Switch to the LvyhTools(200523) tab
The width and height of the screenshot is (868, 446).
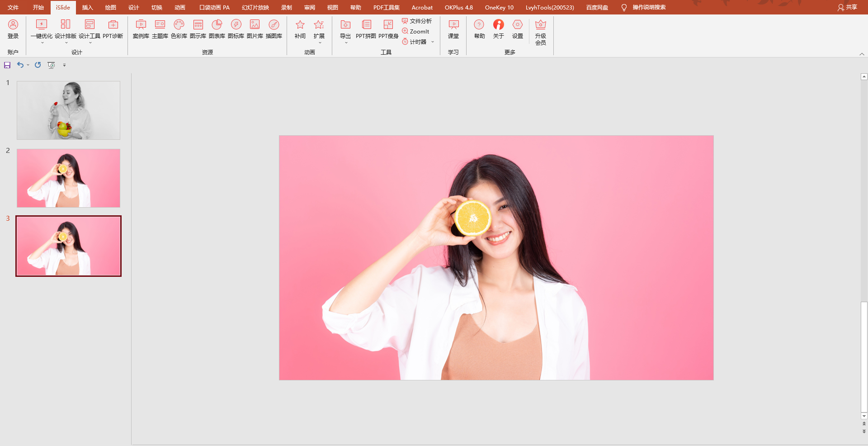(x=550, y=7)
